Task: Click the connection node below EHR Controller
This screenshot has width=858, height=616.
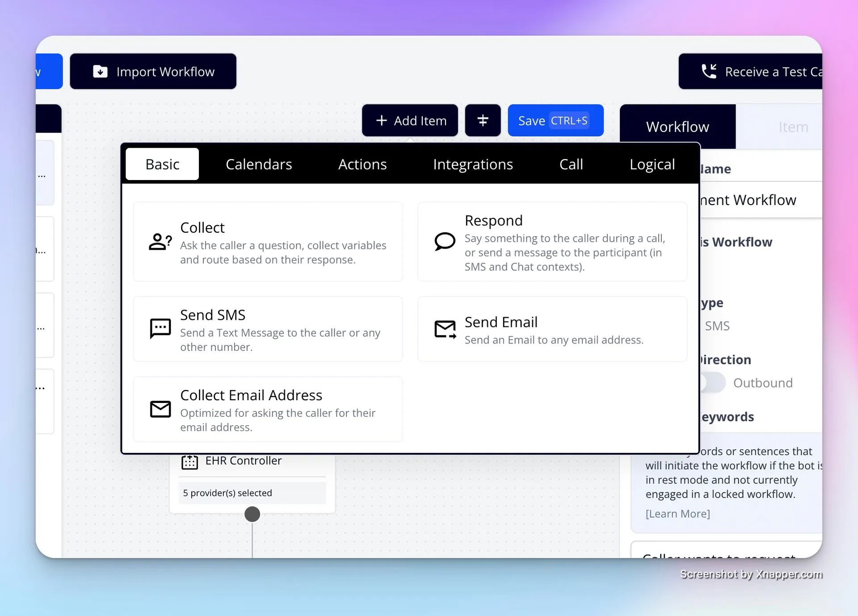Action: (252, 514)
